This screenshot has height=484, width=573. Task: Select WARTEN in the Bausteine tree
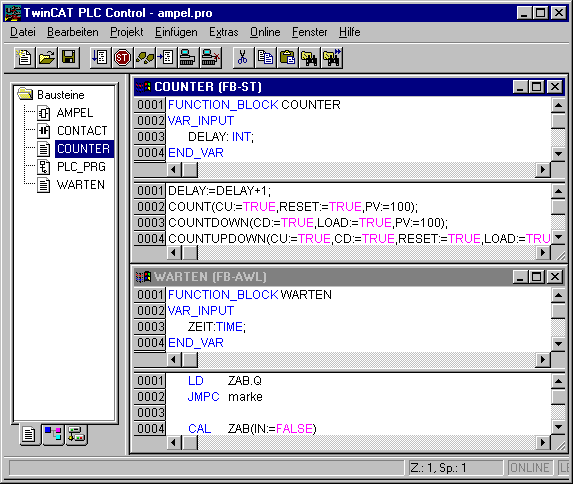click(x=81, y=185)
